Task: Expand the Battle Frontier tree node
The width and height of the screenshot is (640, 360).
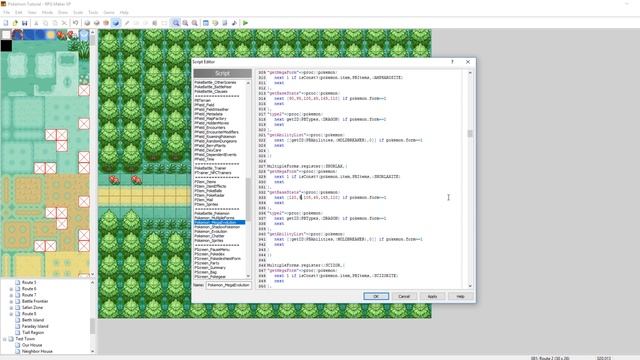Action: point(11,301)
